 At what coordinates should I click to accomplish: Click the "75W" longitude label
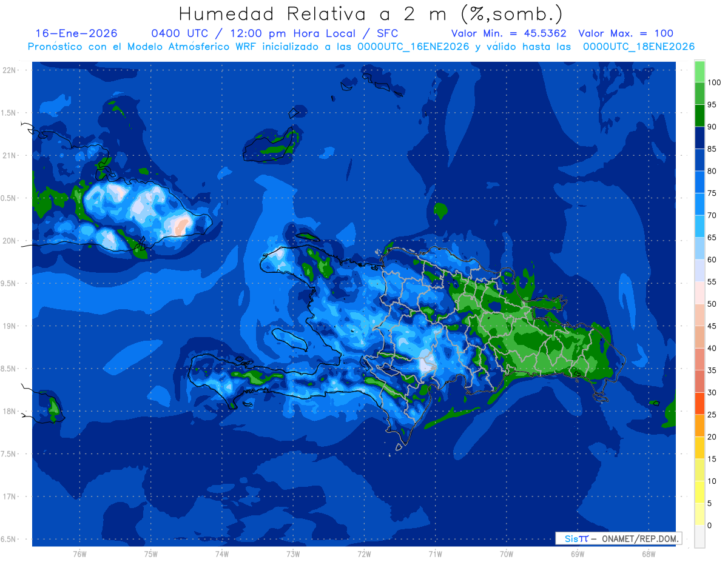tap(150, 554)
